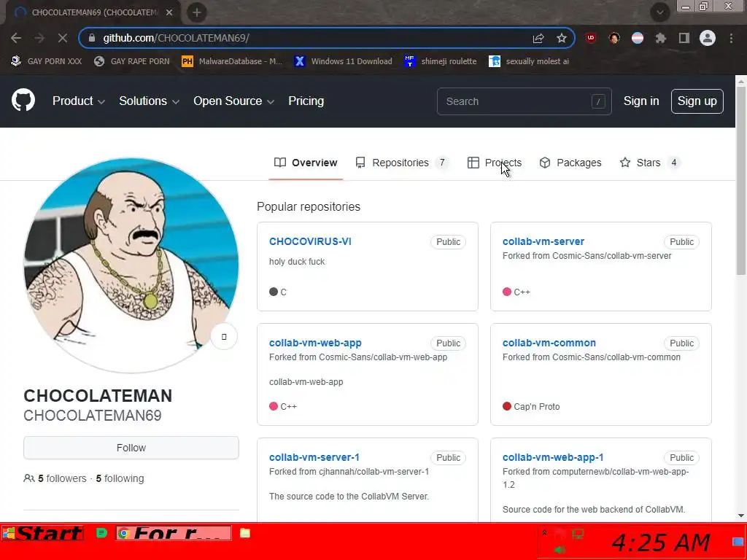
Task: Open the collab-vm-server repository
Action: (x=543, y=241)
